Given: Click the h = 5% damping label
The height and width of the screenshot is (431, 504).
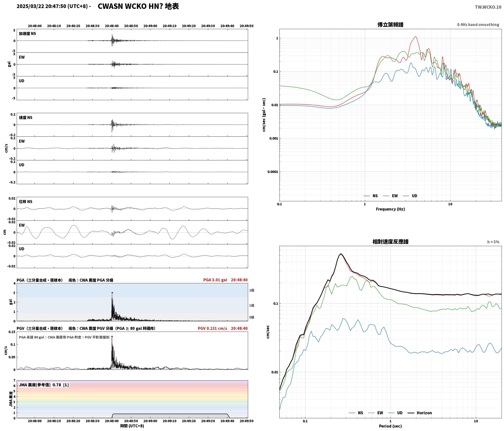Looking at the screenshot, I should coord(493,242).
